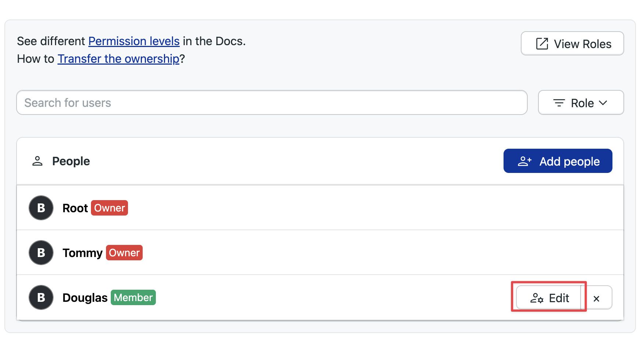Click the Owner badge next to Tommy

[124, 253]
